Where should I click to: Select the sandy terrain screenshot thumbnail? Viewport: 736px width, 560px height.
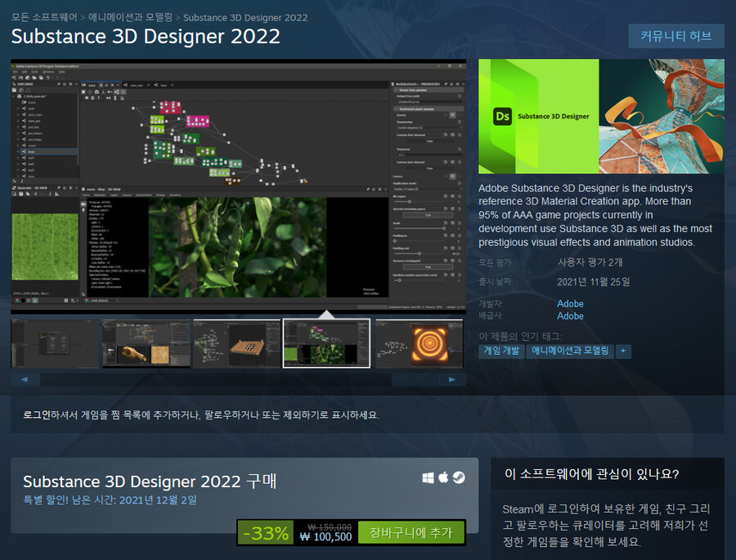tap(146, 342)
